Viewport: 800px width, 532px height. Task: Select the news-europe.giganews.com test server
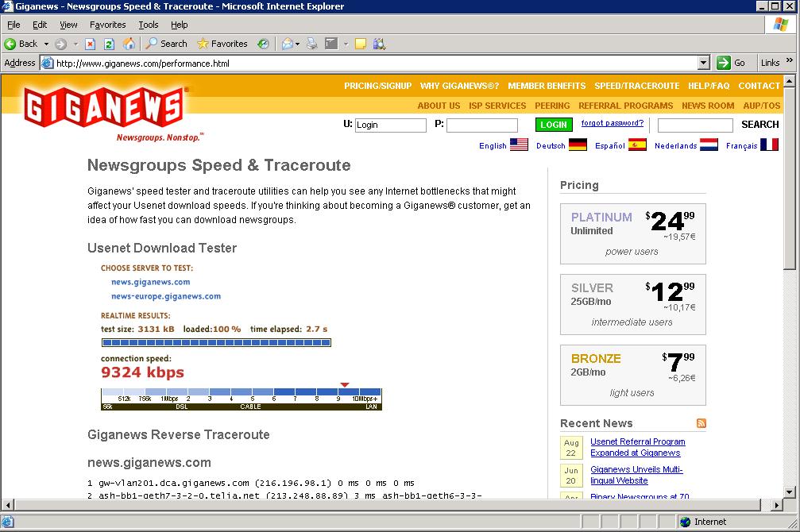(166, 296)
